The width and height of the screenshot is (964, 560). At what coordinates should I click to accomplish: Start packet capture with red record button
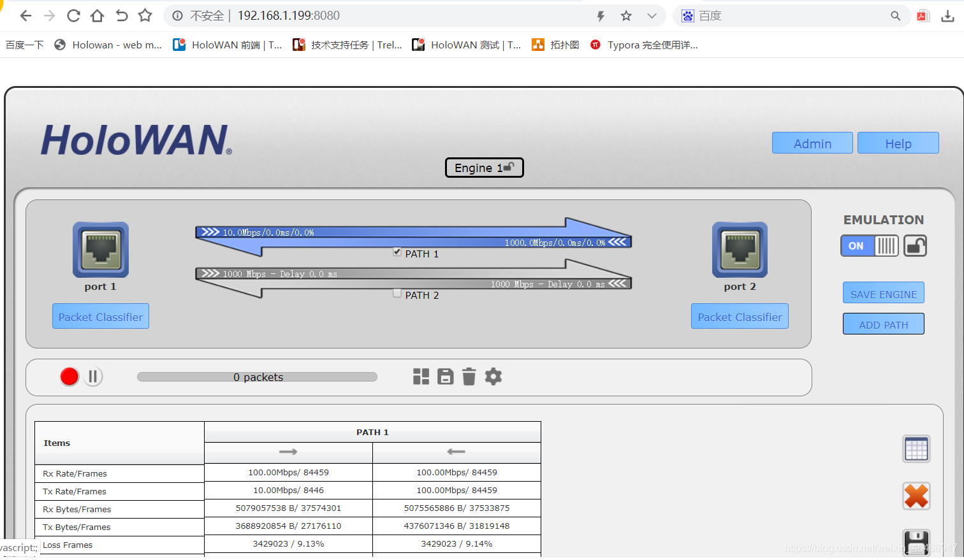tap(69, 377)
